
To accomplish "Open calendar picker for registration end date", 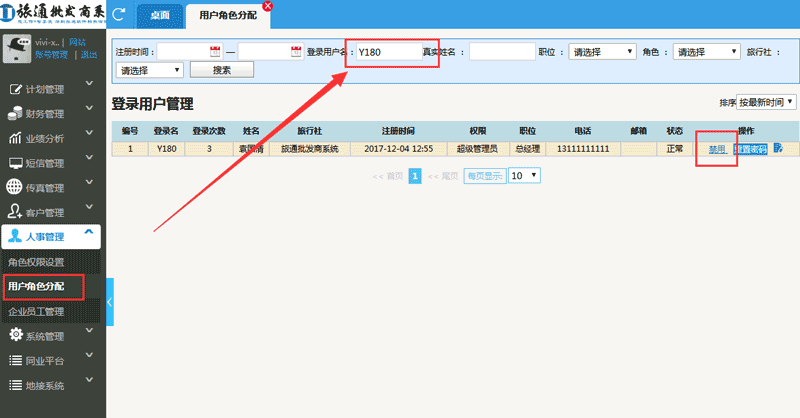I will 295,51.
